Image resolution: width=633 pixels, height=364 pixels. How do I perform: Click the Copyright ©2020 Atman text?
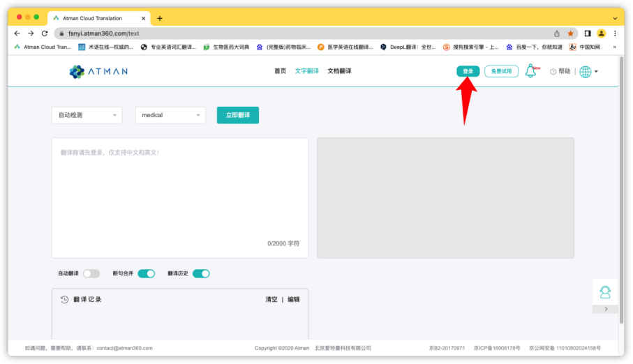click(x=282, y=348)
